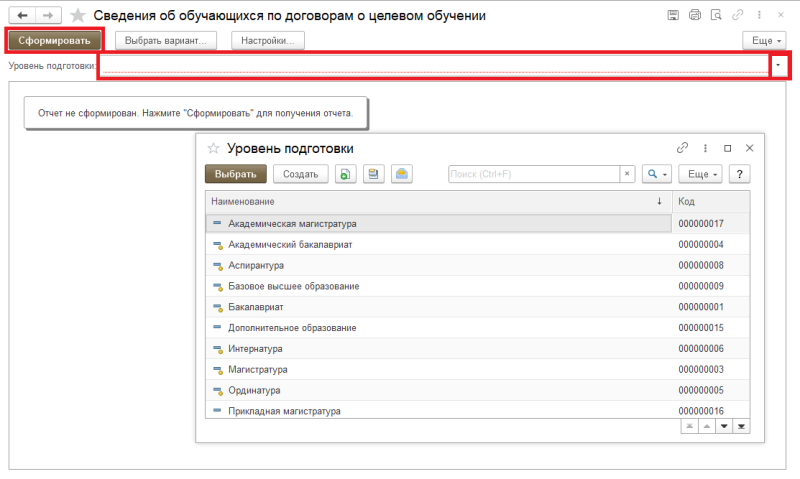The width and height of the screenshot is (800, 479).
Task: Open the Настройки... button
Action: pyautogui.click(x=268, y=40)
